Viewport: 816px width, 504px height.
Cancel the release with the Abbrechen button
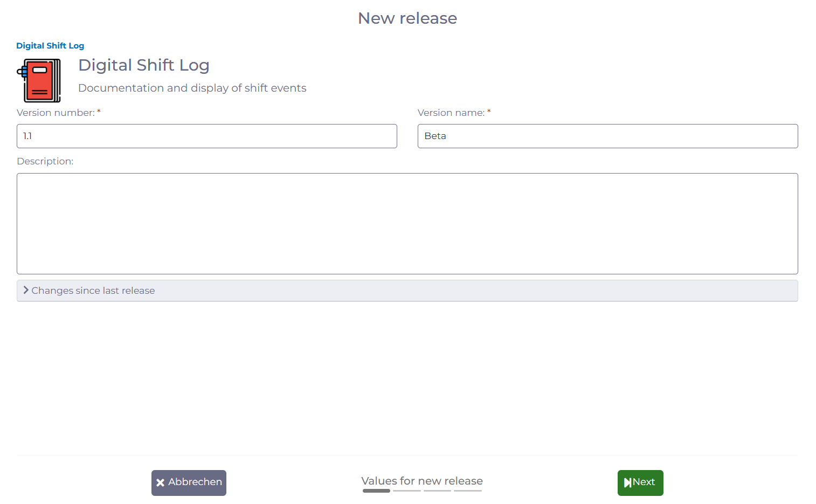click(x=189, y=482)
